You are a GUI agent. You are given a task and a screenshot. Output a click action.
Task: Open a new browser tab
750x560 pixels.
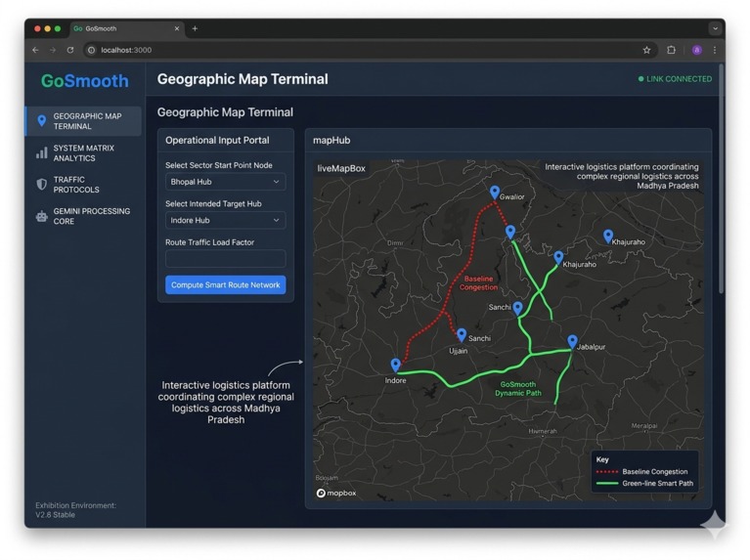[x=195, y=28]
